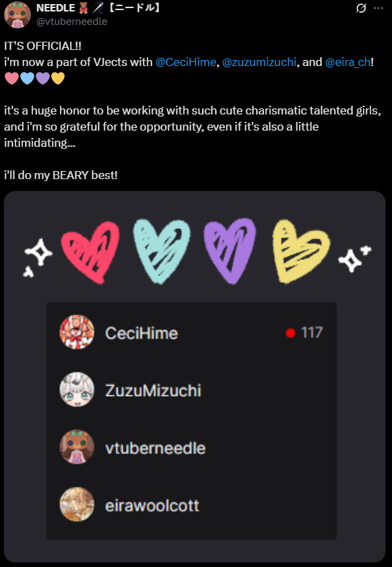The height and width of the screenshot is (567, 392).
Task: Open the @zuzumizuchi mention link
Action: [259, 62]
